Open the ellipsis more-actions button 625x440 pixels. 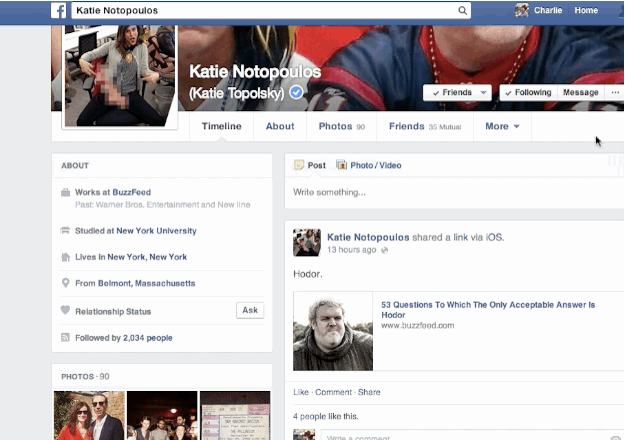coord(615,92)
